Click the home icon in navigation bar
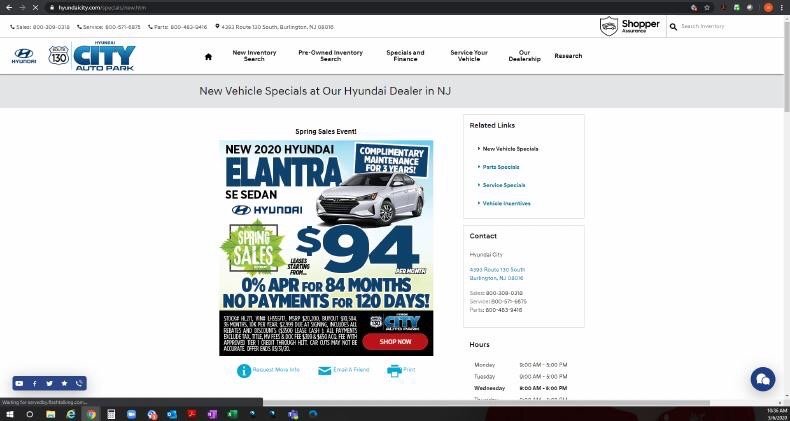 point(208,57)
